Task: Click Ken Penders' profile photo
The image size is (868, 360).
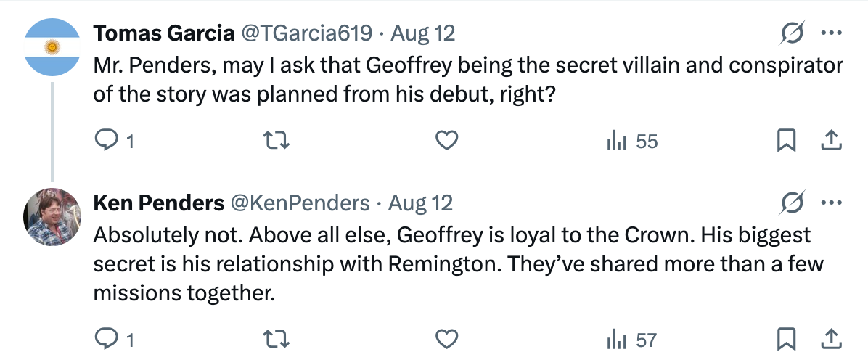Action: click(x=52, y=216)
